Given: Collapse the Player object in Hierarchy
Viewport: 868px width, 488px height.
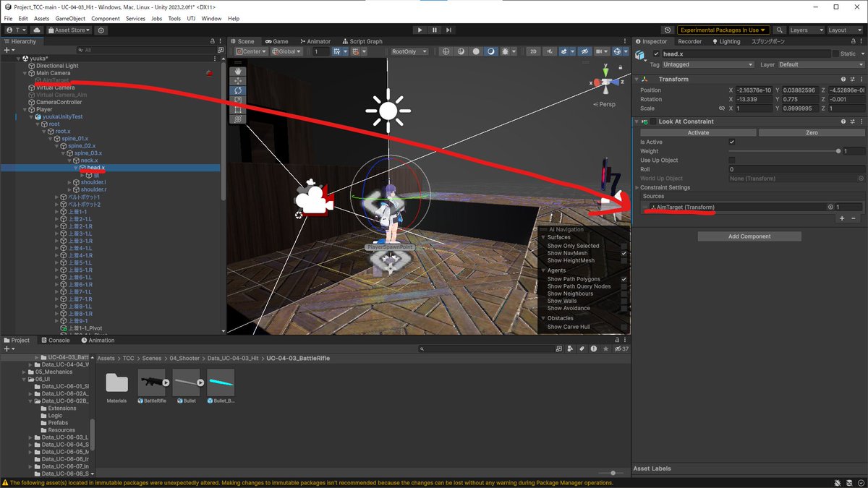Looking at the screenshot, I should point(25,109).
